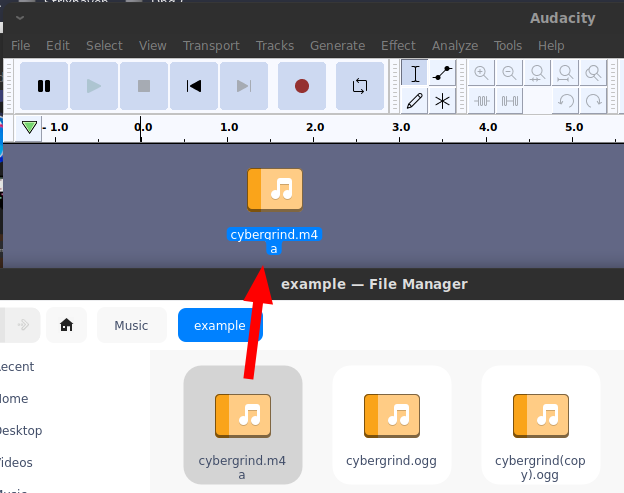Open the Analyze menu

[x=455, y=46]
